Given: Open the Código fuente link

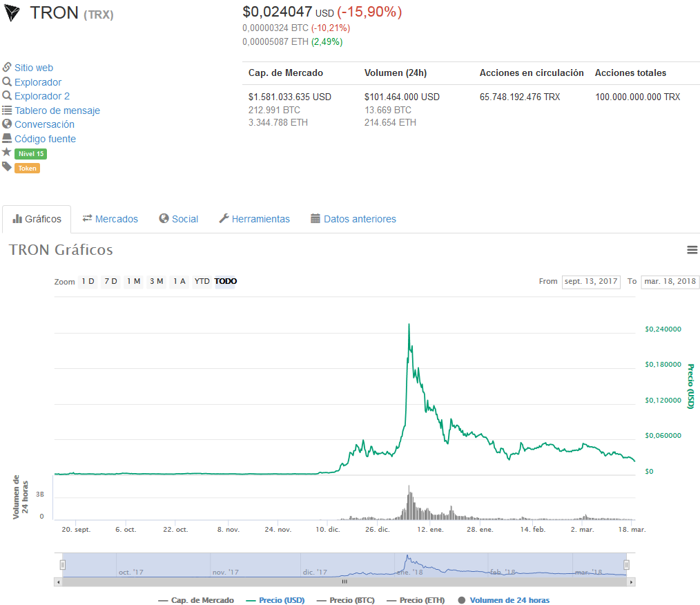Looking at the screenshot, I should 45,139.
